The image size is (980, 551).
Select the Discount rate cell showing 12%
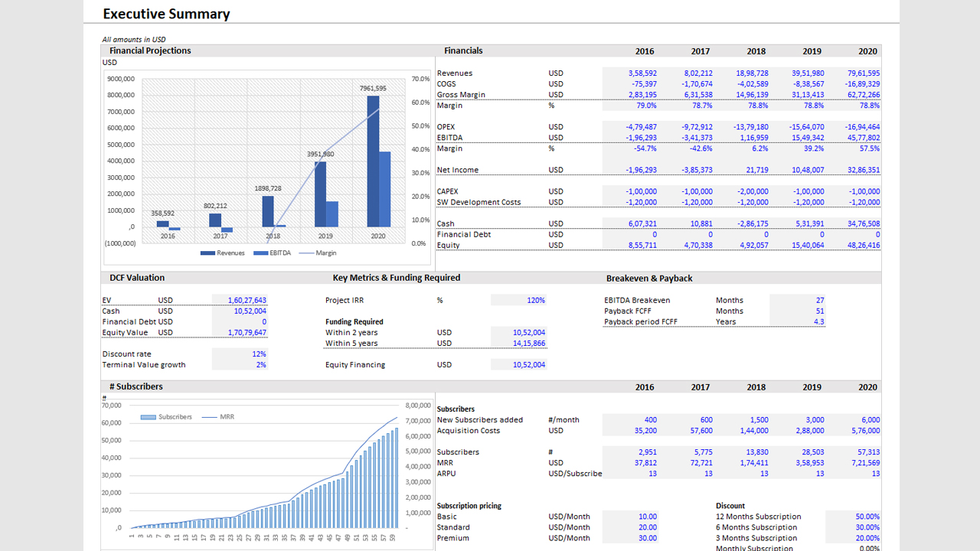240,354
